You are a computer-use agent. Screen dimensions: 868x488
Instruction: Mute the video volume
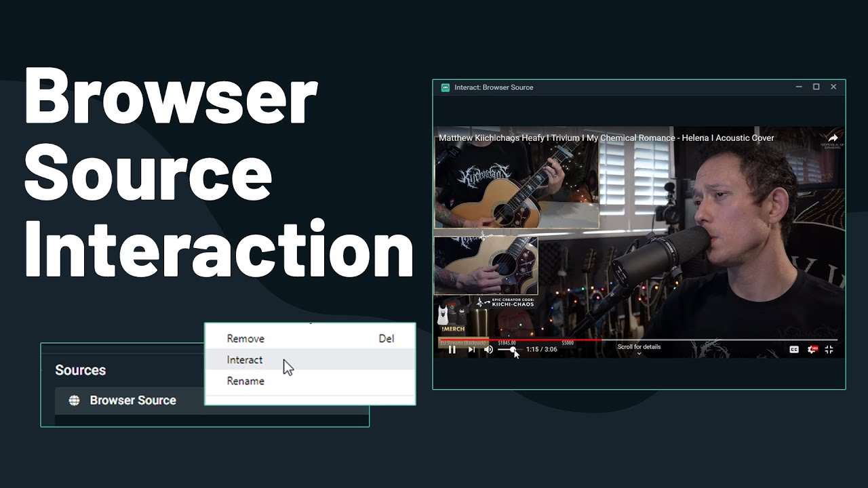[x=490, y=350]
